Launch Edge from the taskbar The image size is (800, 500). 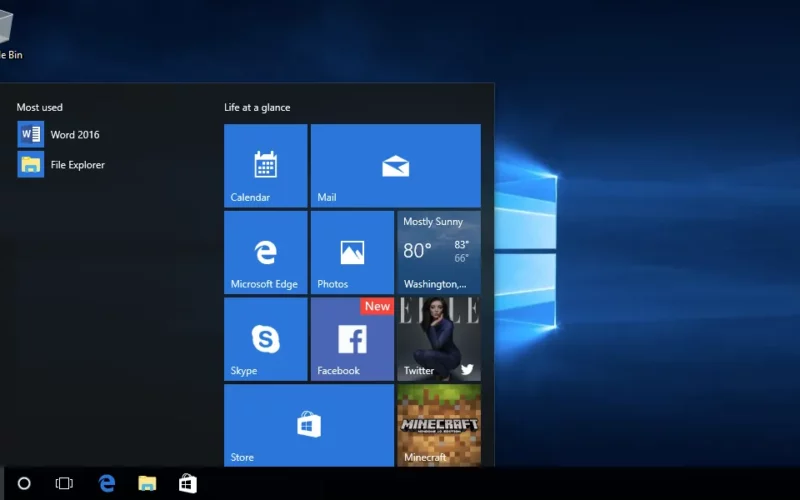coord(106,483)
